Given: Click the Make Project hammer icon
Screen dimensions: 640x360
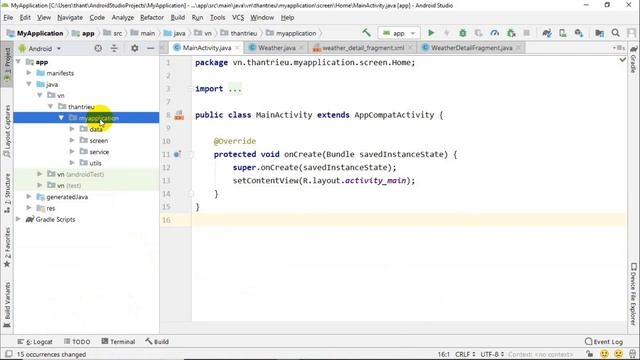Looking at the screenshot, I should tap(366, 33).
